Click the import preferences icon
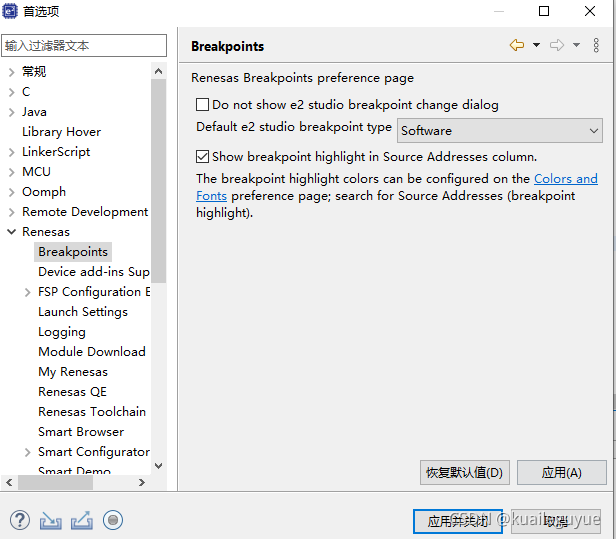The width and height of the screenshot is (616, 539). click(51, 520)
